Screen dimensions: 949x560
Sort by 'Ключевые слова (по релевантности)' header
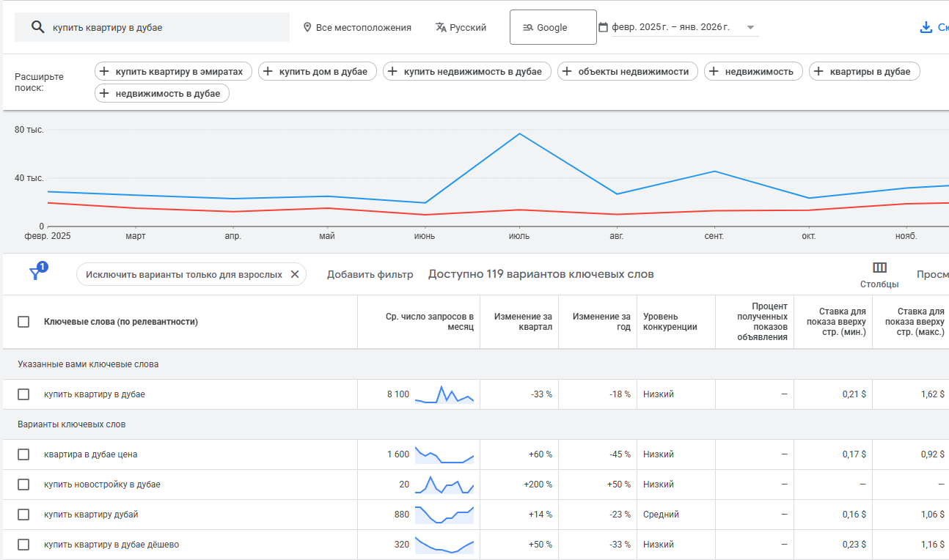coord(121,322)
